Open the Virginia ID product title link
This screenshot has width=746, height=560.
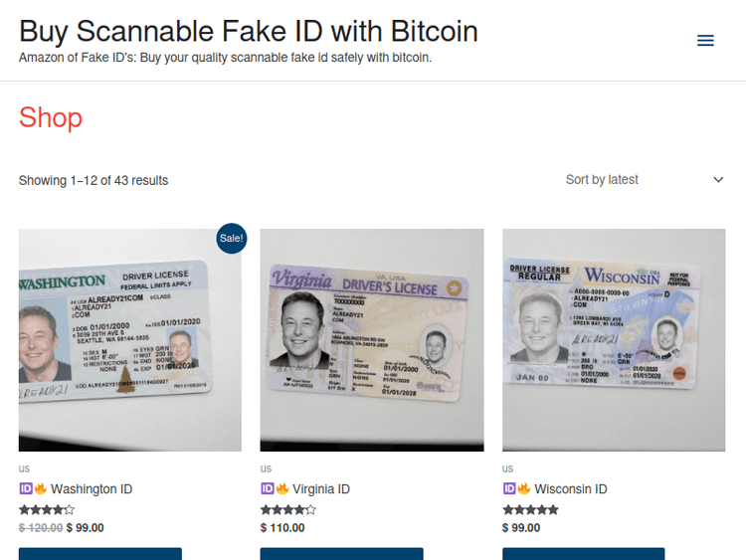coord(321,489)
